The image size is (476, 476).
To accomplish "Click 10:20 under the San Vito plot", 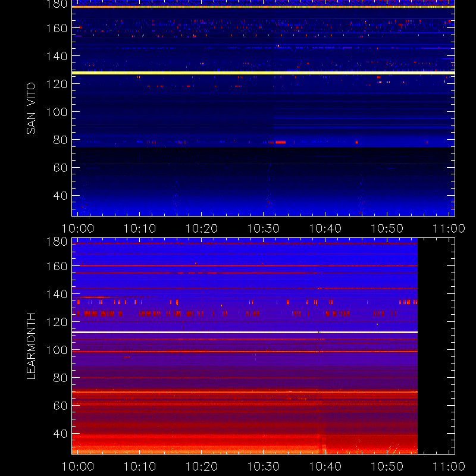I will point(202,228).
